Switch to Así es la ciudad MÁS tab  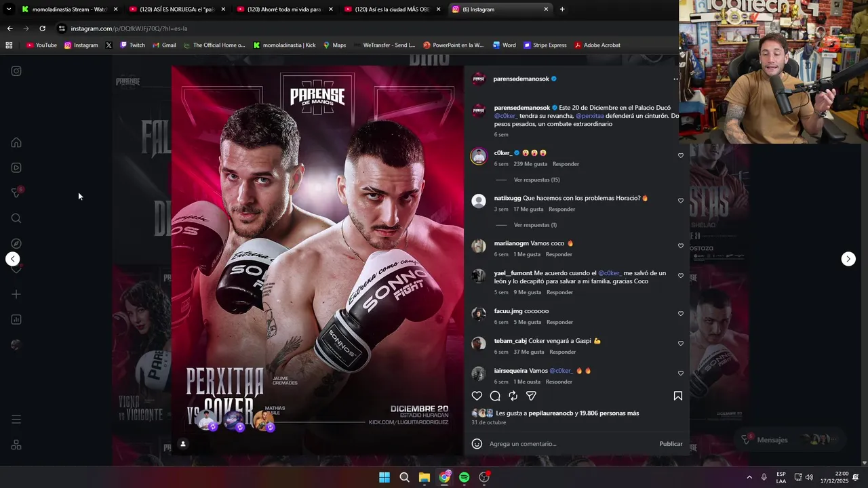[393, 9]
